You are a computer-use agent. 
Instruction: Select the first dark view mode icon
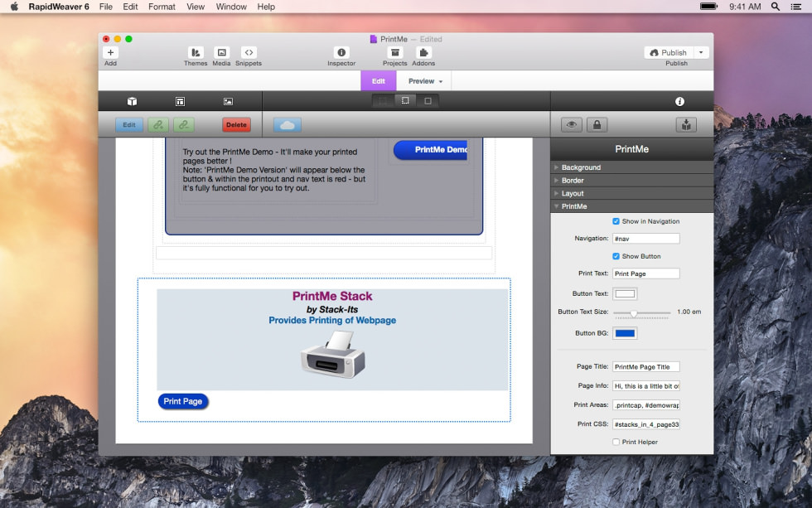click(x=383, y=101)
